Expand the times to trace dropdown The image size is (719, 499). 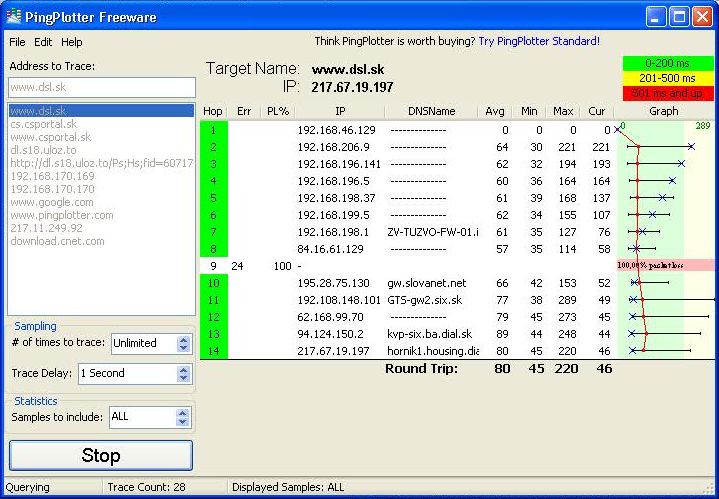[x=183, y=343]
